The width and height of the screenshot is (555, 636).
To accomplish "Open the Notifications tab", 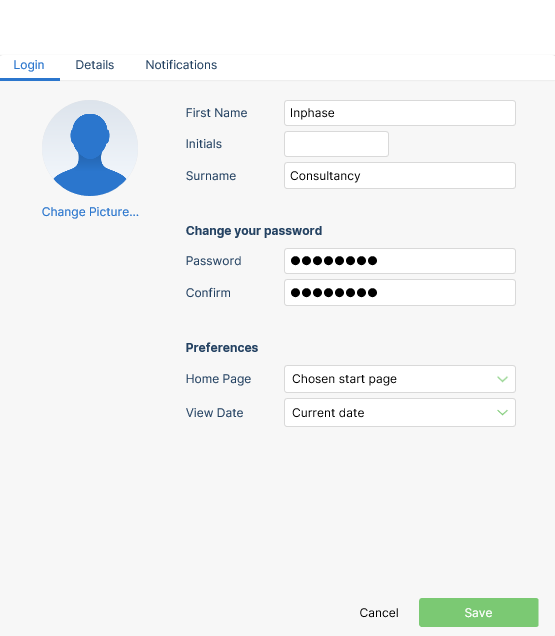I will 181,65.
